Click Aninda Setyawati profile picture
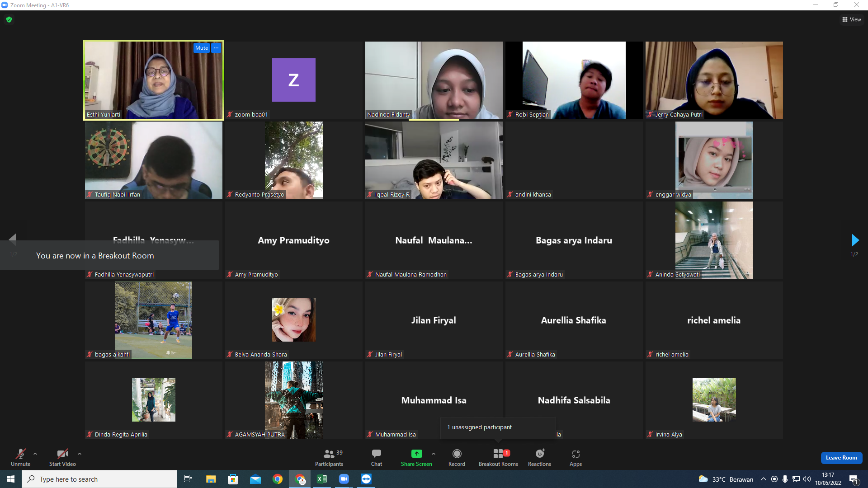Screen dimensions: 868x488 714,240
